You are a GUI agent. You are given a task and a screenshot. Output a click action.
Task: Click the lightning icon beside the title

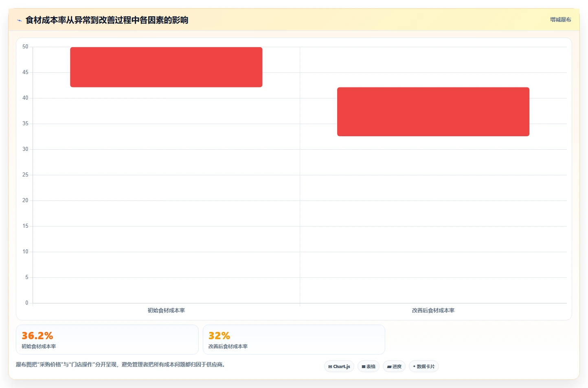pyautogui.click(x=19, y=20)
